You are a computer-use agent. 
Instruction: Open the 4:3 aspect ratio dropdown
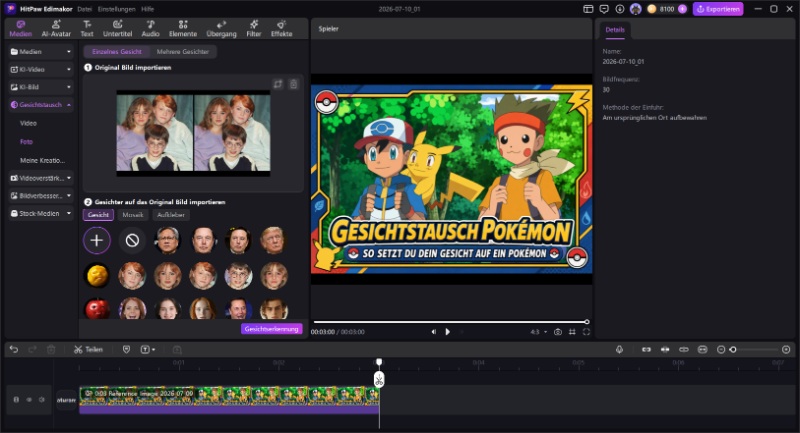click(538, 332)
